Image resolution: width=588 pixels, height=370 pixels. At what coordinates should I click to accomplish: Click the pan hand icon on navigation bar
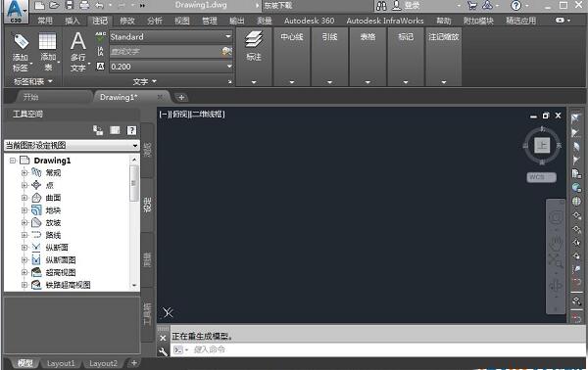pyautogui.click(x=556, y=243)
